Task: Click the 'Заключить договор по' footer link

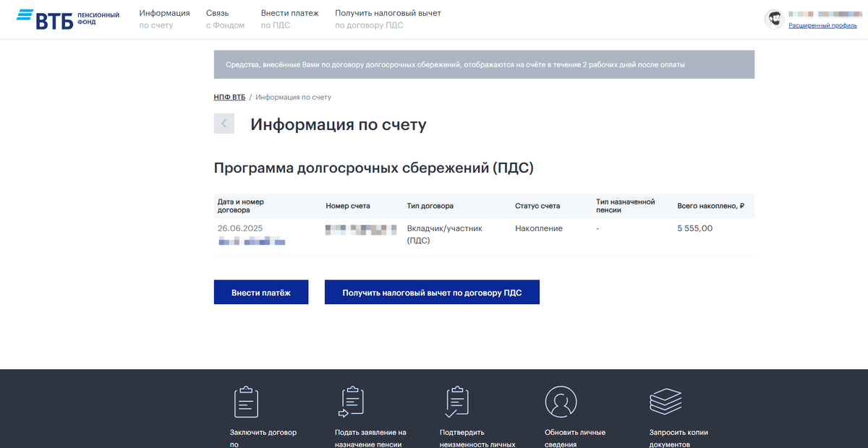Action: click(x=263, y=439)
